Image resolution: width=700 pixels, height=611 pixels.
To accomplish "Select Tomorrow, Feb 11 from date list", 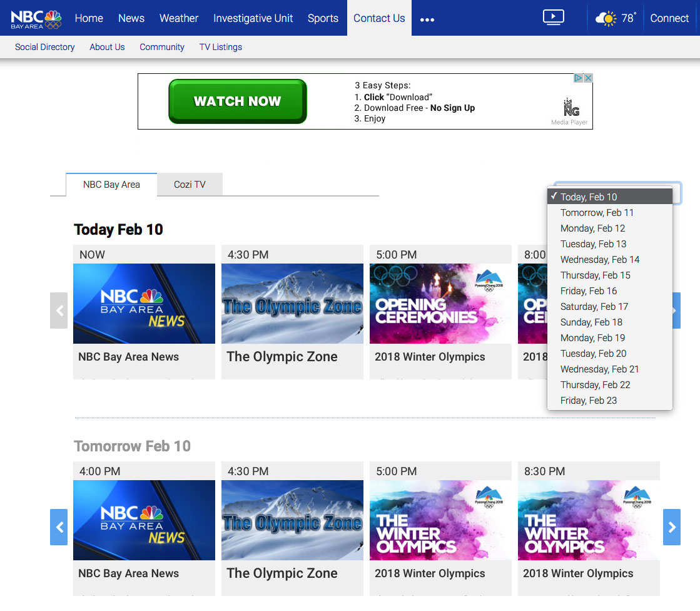I will (597, 213).
